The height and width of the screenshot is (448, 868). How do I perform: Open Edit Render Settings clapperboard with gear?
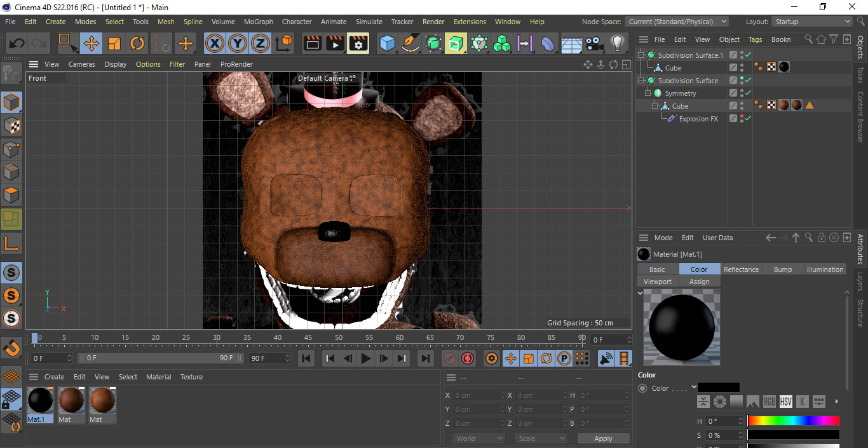click(x=358, y=43)
